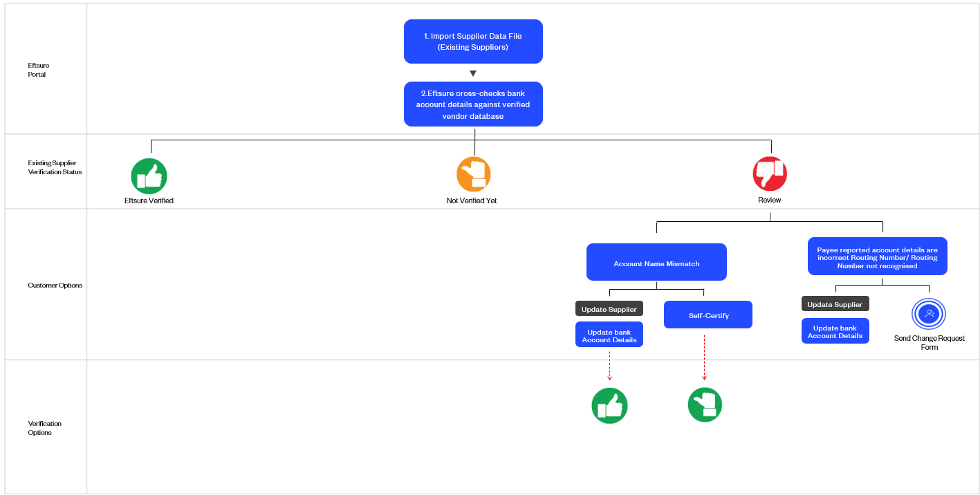
Task: Click Update Supplier under the Routing Number box
Action: click(835, 304)
